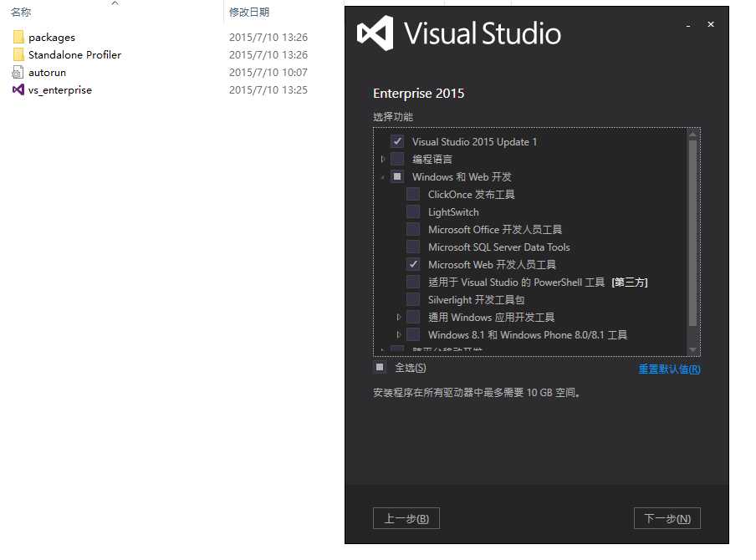Click the 上一步(B) button
Image resolution: width=756 pixels, height=560 pixels.
[x=406, y=518]
